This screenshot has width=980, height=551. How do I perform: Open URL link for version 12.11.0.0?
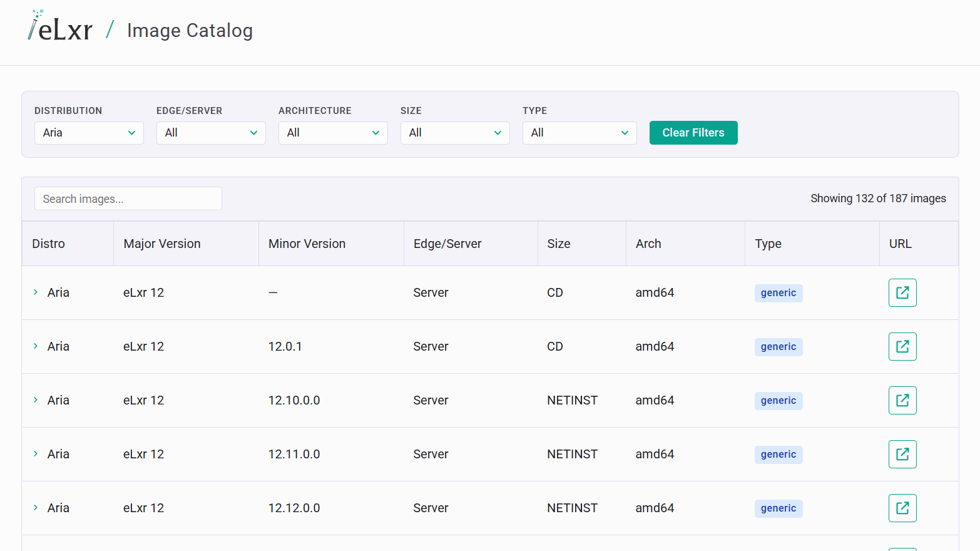point(902,454)
